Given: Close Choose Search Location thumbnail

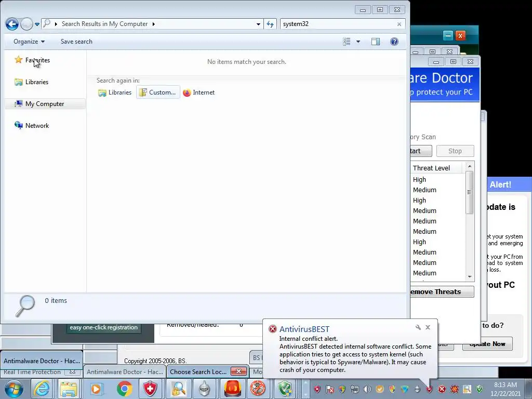Looking at the screenshot, I should point(238,371).
